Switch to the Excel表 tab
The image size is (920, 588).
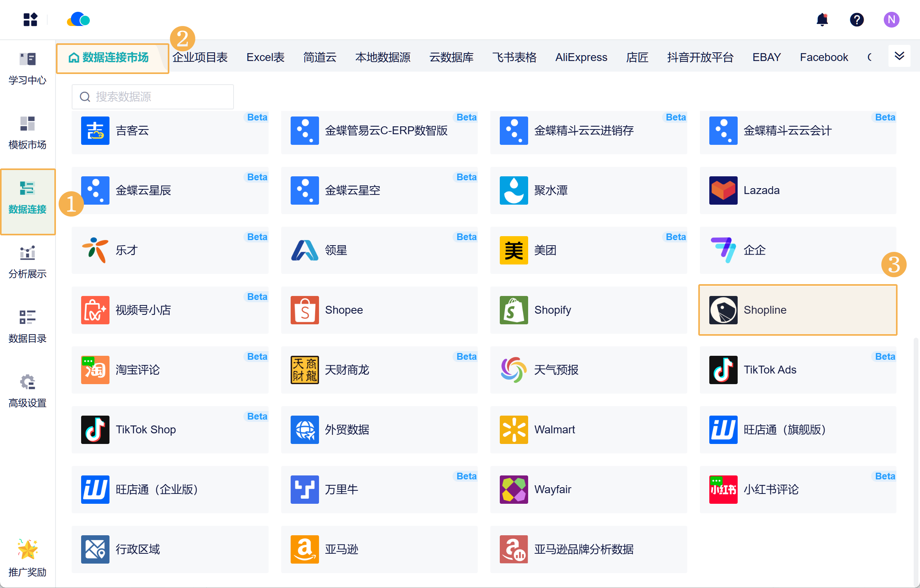(x=265, y=57)
